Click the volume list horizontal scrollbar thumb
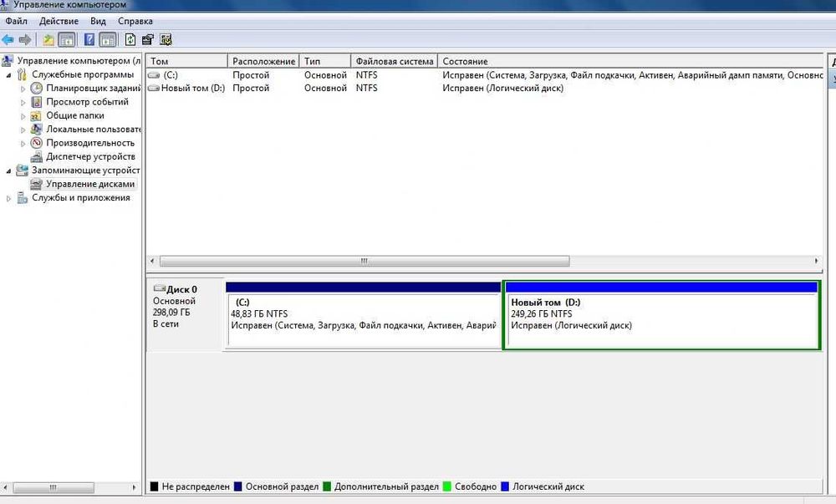The width and height of the screenshot is (836, 504). [364, 261]
